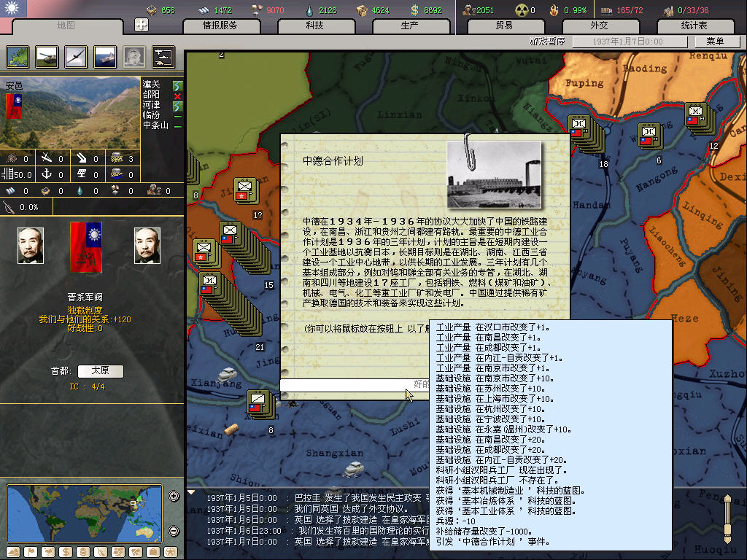Click the world minimap thumbnail
Image resolution: width=747 pixels, height=560 pixels.
click(x=84, y=513)
